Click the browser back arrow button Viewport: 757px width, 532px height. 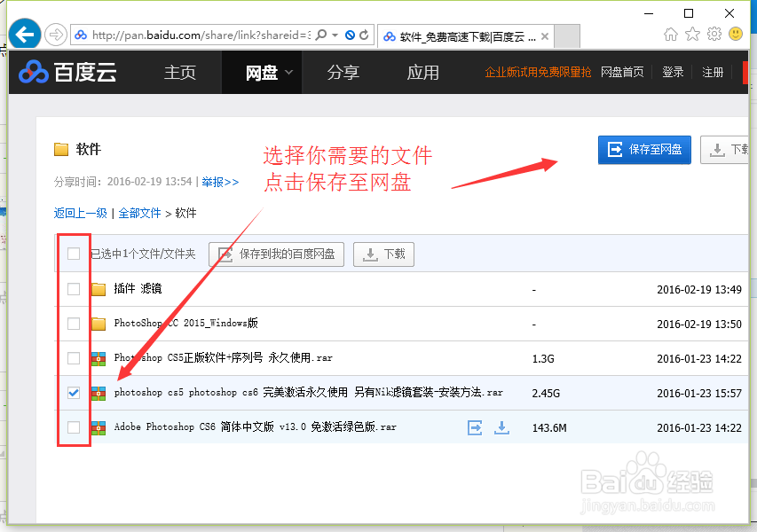[x=25, y=35]
